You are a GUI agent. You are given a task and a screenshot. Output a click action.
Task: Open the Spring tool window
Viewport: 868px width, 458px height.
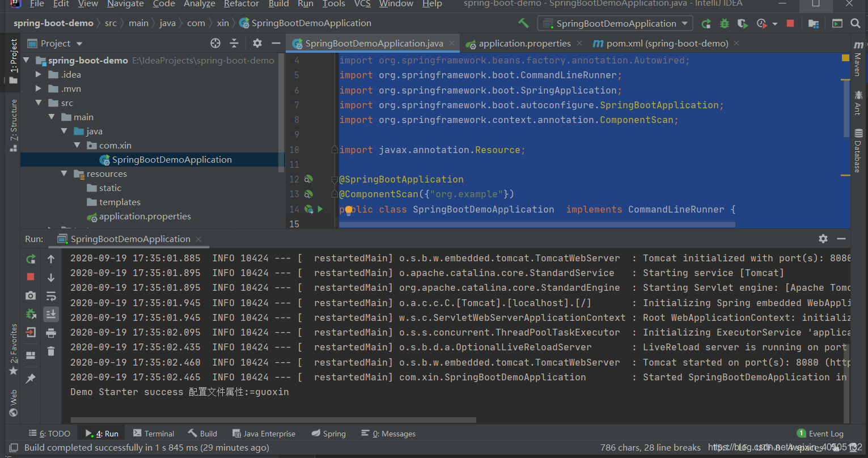(x=329, y=434)
